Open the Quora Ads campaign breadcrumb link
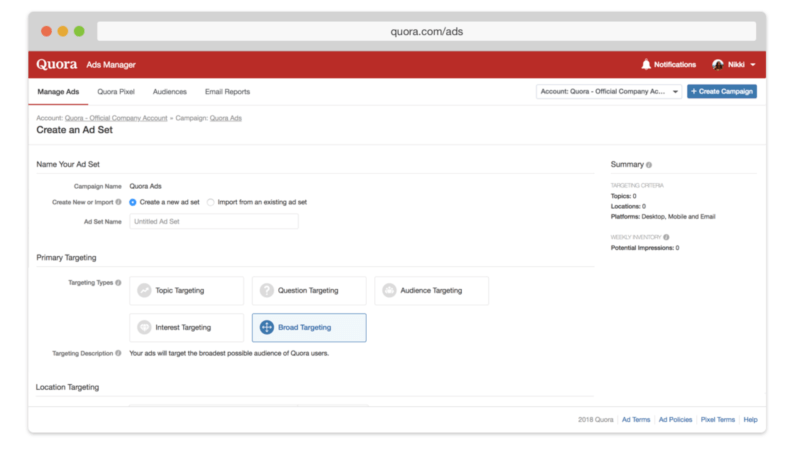The height and width of the screenshot is (450, 800). (x=226, y=118)
